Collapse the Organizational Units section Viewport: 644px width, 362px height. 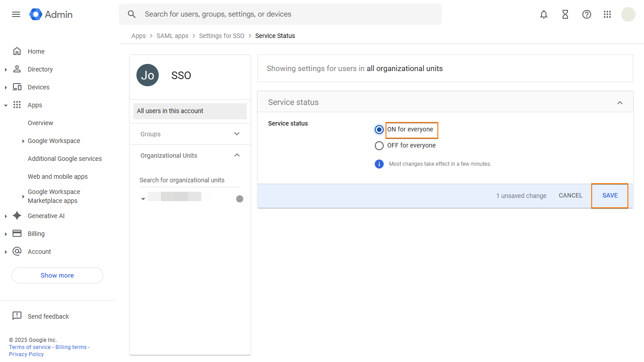[x=237, y=155]
